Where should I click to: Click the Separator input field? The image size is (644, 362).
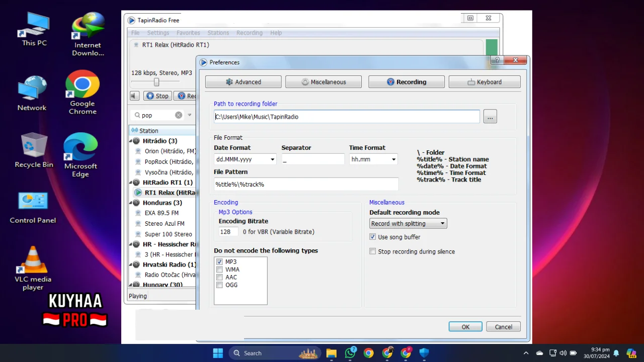[x=313, y=159]
